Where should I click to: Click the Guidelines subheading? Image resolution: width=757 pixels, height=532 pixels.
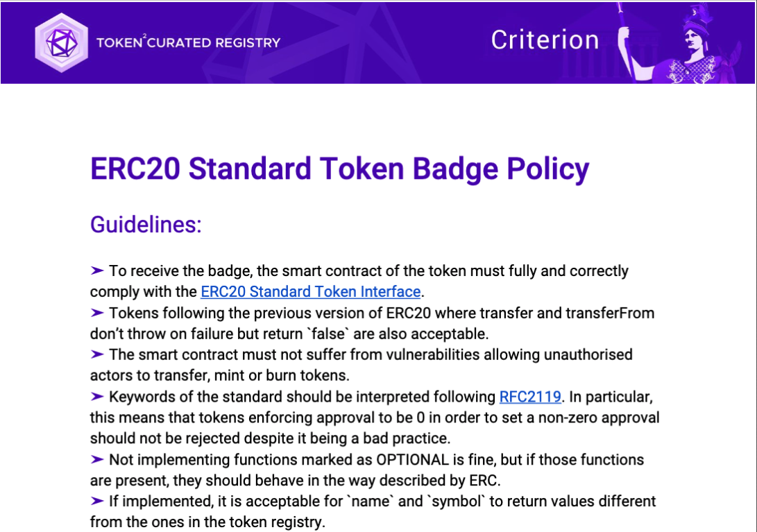[x=146, y=225]
